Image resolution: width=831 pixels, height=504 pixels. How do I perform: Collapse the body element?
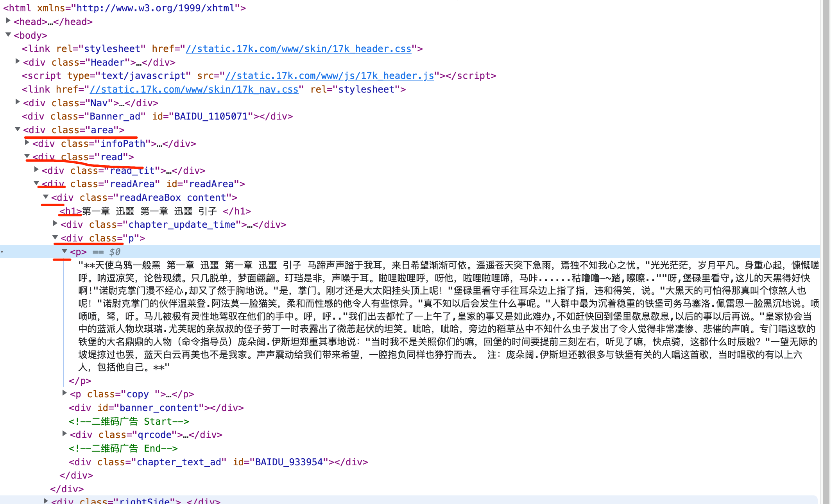(x=8, y=35)
